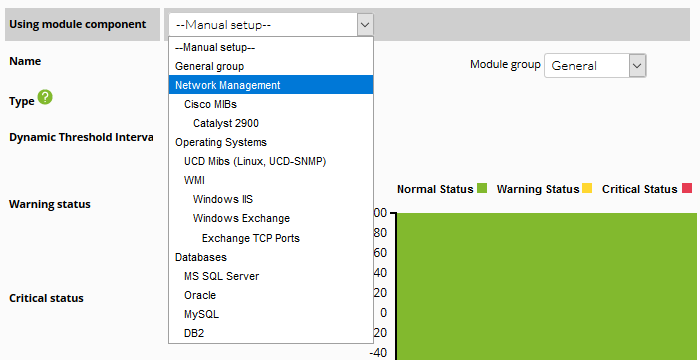
Task: Click the yellow Warning Status legend swatch
Action: pos(587,188)
